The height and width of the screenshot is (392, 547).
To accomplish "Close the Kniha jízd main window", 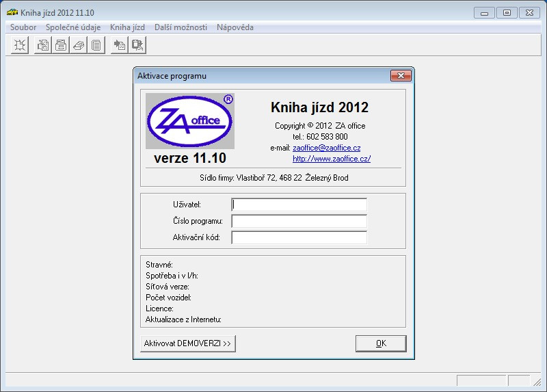I will pyautogui.click(x=529, y=12).
